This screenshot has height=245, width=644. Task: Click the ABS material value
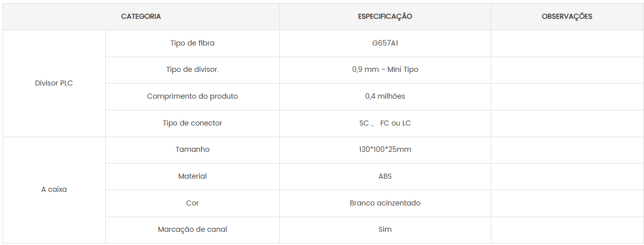(x=385, y=177)
